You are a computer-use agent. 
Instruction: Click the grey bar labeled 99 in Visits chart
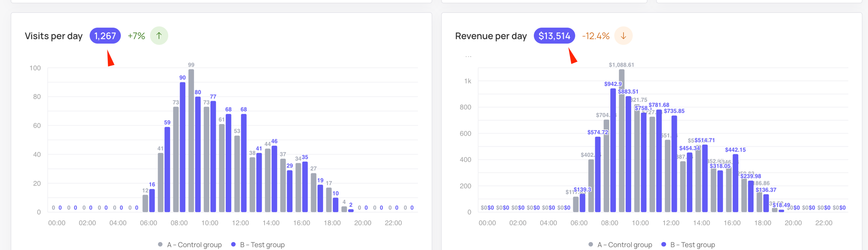(x=191, y=141)
